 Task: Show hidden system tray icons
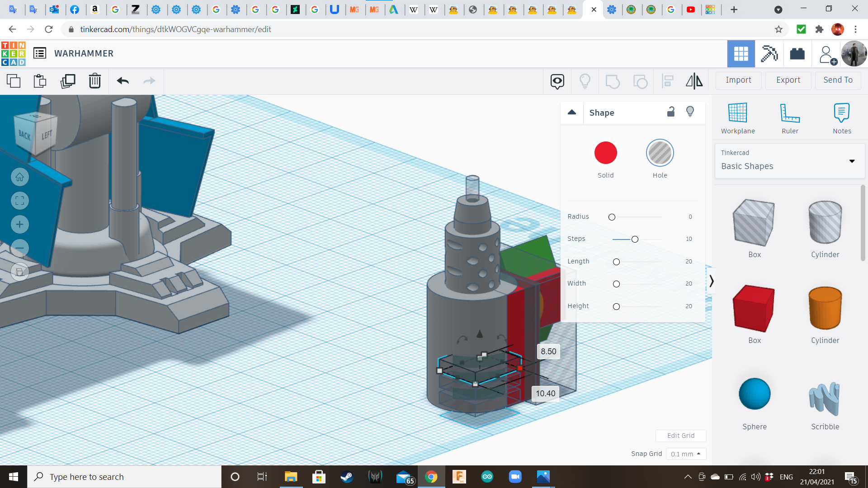(688, 477)
